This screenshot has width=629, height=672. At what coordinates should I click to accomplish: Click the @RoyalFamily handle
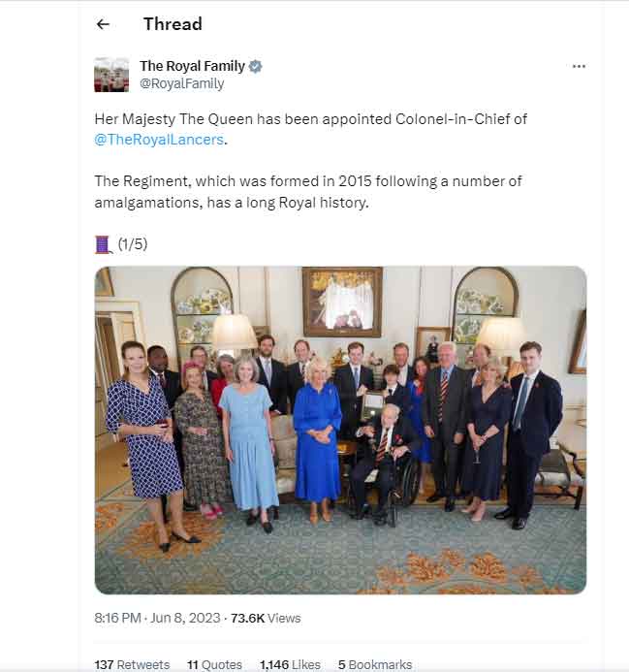[x=181, y=83]
